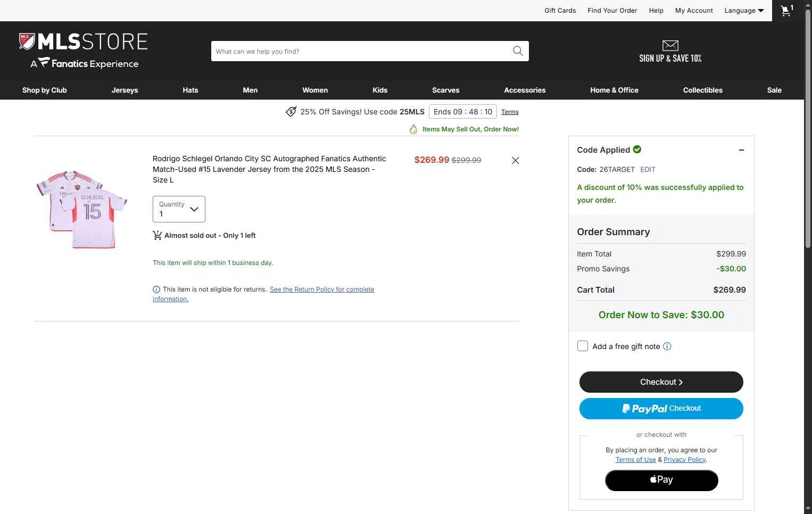The height and width of the screenshot is (514, 812).
Task: Click the gift note info icon
Action: click(667, 346)
